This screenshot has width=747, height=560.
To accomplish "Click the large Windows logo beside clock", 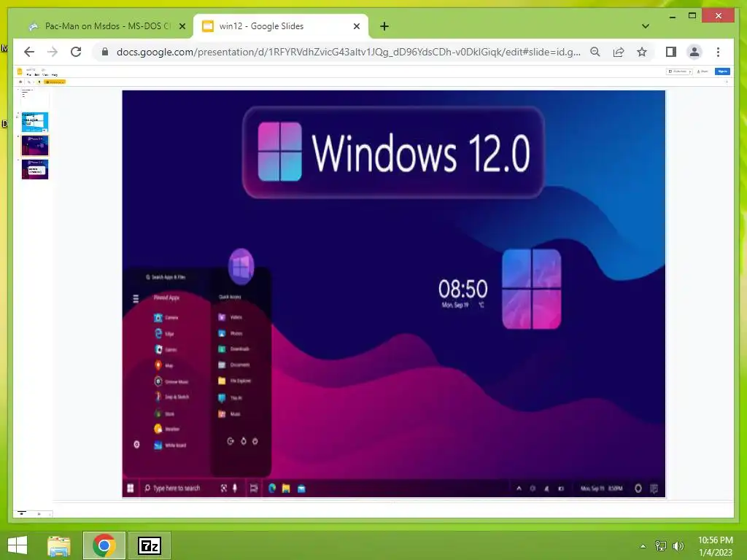I will 532,289.
